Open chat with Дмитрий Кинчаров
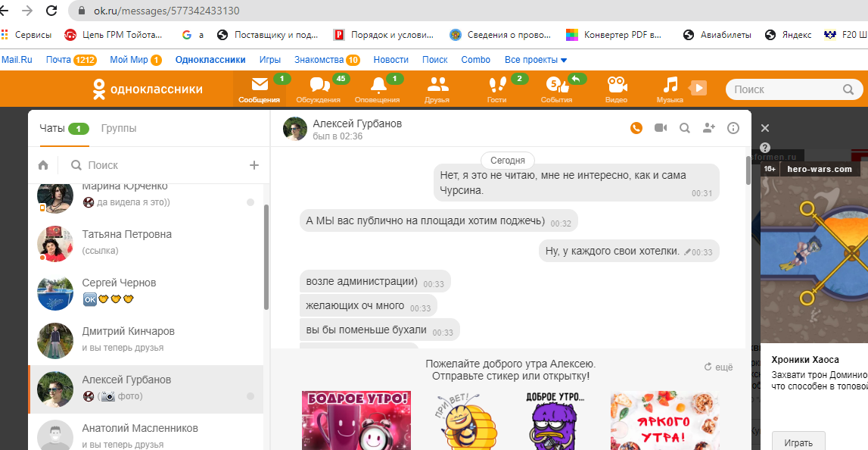The image size is (868, 450). [x=146, y=341]
